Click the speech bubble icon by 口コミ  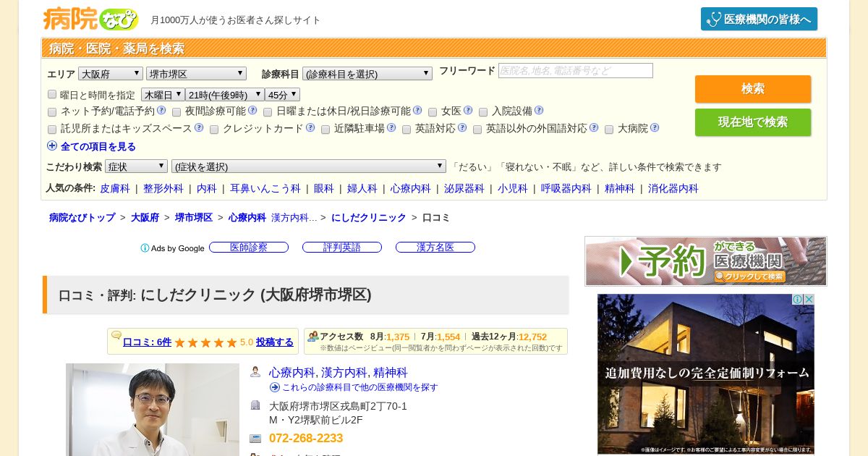pyautogui.click(x=116, y=335)
